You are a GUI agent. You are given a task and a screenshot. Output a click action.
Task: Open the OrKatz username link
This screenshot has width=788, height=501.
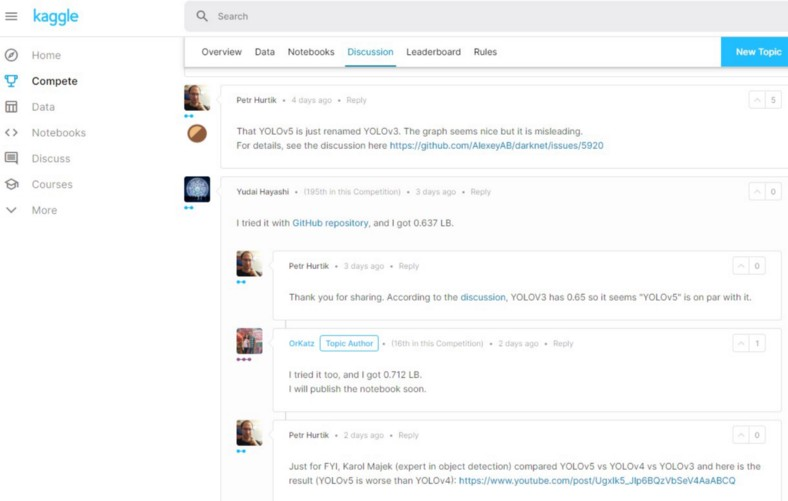tap(302, 343)
